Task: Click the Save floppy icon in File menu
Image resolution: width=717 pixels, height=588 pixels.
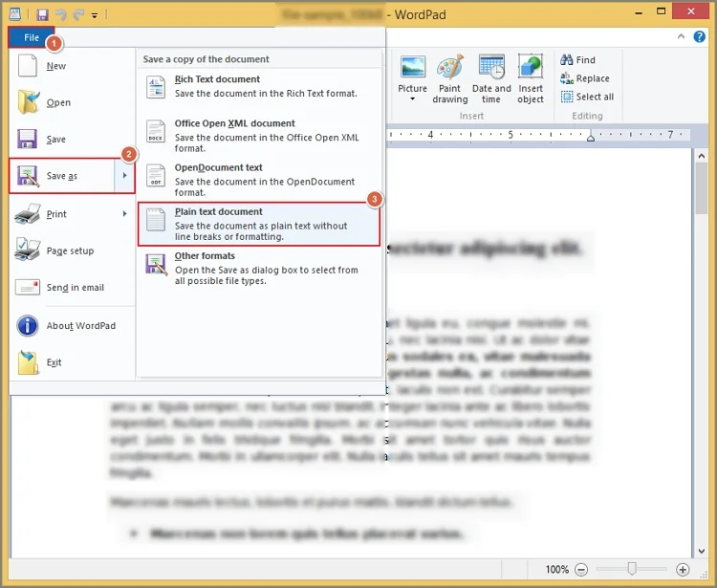Action: click(x=27, y=139)
